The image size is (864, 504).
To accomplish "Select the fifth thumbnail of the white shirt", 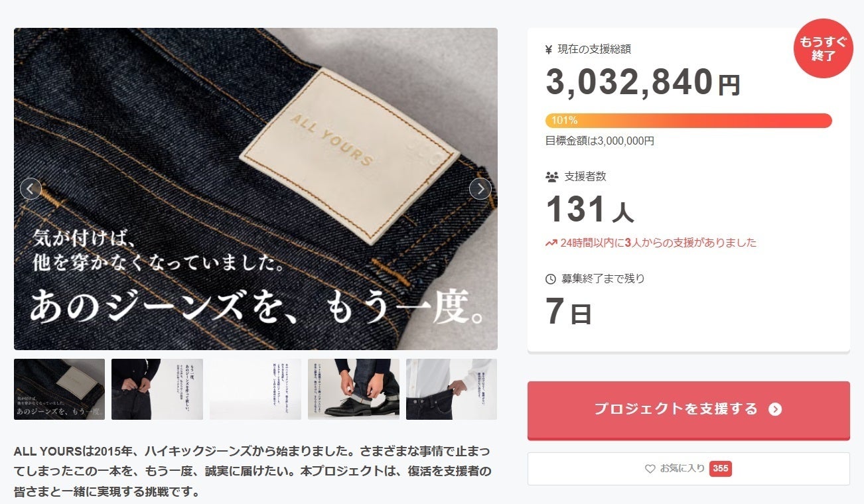I will coord(452,389).
